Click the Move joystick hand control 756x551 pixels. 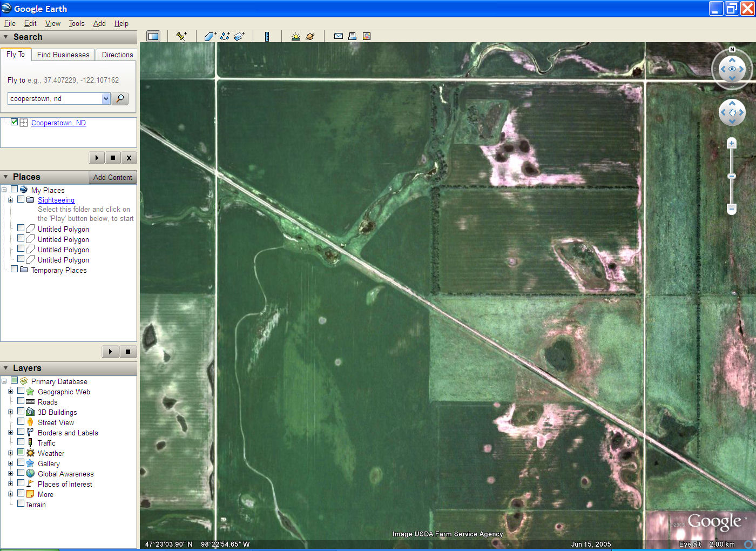coord(732,112)
